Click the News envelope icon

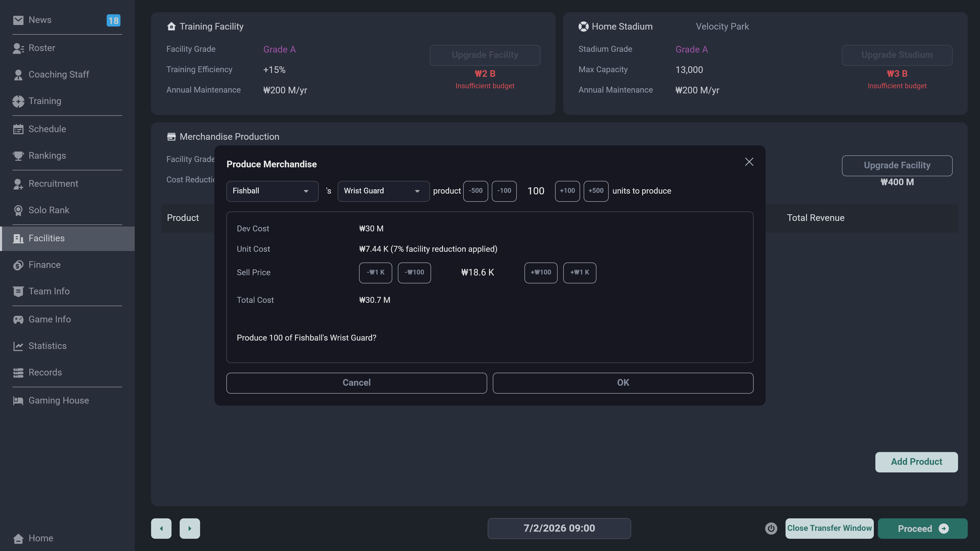18,20
